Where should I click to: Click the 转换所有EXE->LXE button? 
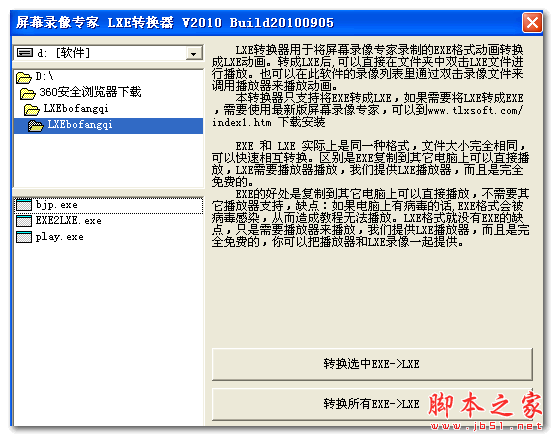(x=372, y=404)
